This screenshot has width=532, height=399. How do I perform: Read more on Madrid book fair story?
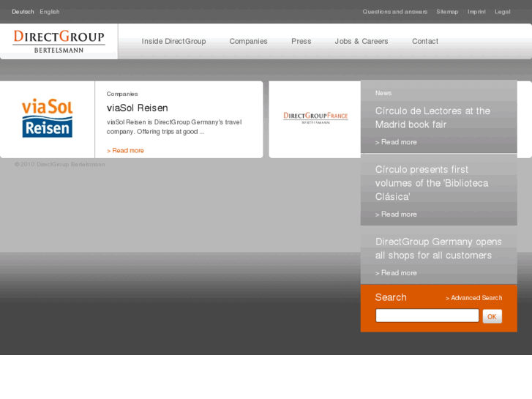click(x=396, y=142)
